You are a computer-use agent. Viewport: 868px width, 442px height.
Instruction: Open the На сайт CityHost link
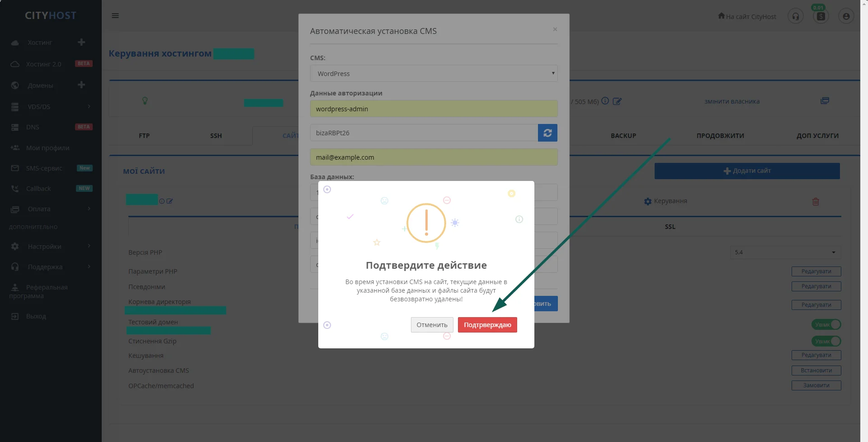(x=747, y=16)
